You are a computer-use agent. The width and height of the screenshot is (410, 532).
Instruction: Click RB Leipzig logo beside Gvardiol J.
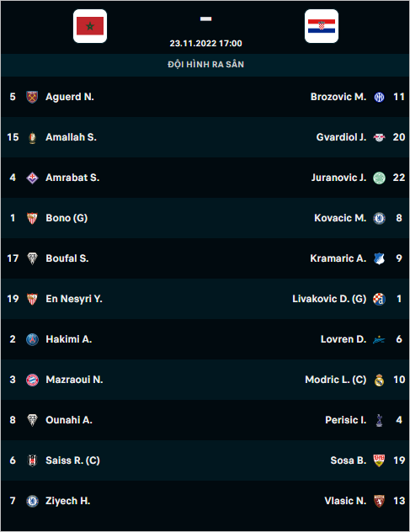point(379,137)
